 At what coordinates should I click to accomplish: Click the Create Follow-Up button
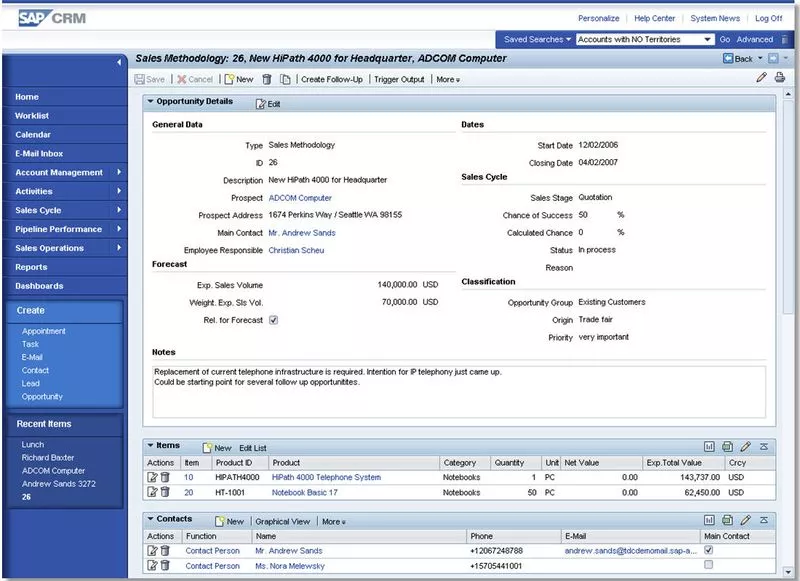333,79
